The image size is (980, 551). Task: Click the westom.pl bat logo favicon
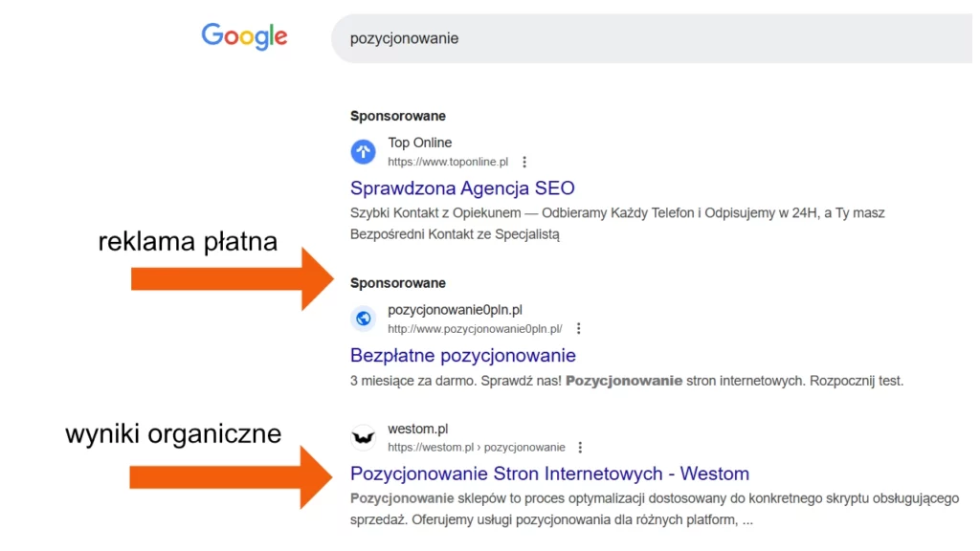point(362,436)
